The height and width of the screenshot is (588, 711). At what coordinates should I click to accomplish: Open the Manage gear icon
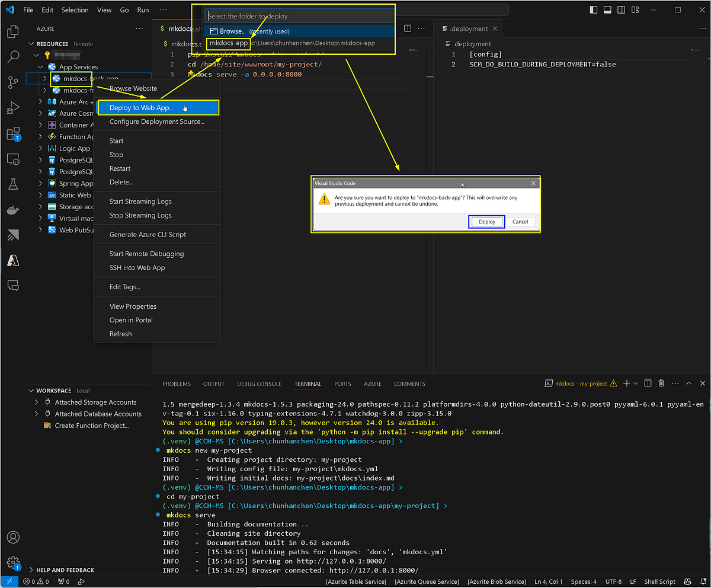pyautogui.click(x=13, y=563)
